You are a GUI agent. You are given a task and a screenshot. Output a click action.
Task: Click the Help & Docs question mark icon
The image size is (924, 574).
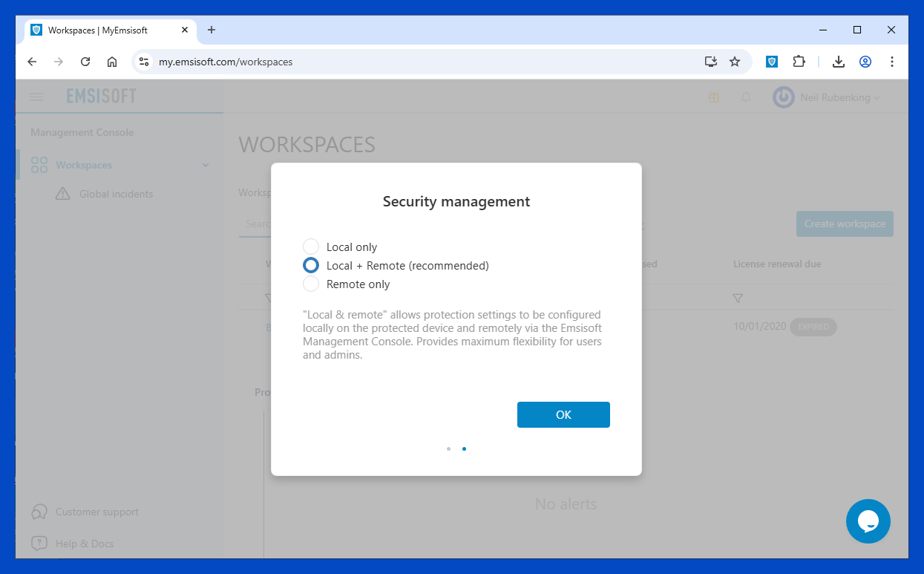point(39,544)
